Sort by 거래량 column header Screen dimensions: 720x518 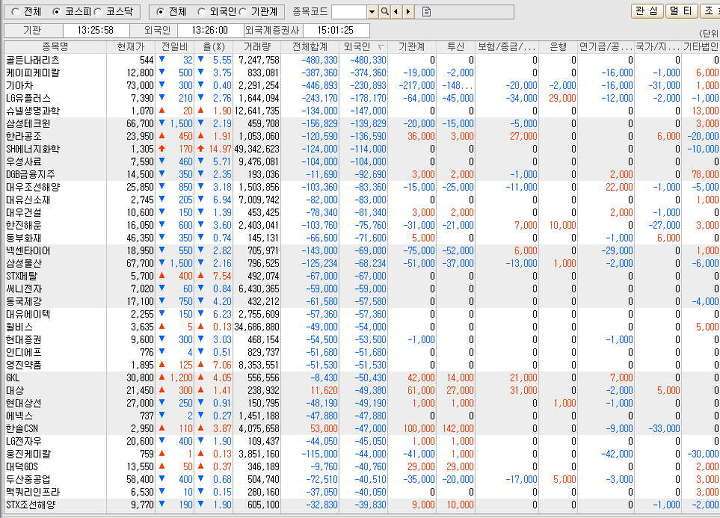click(257, 47)
